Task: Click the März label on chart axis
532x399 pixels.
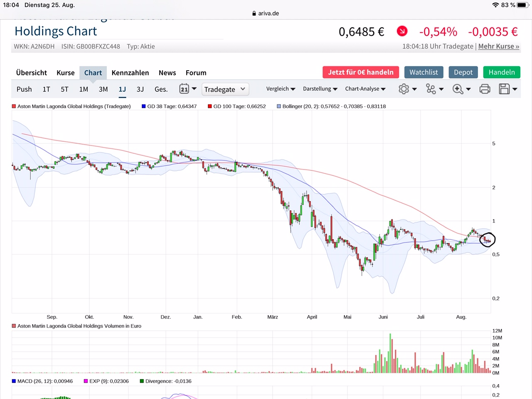Action: tap(273, 317)
